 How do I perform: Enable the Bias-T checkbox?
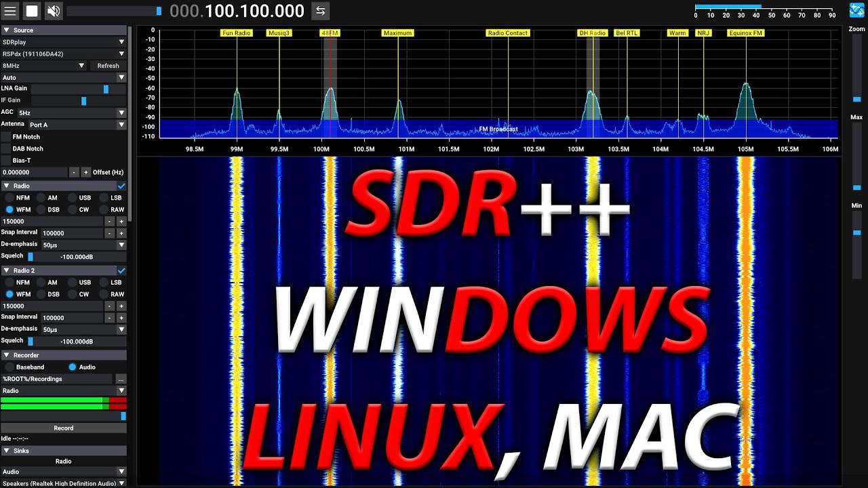tap(6, 161)
